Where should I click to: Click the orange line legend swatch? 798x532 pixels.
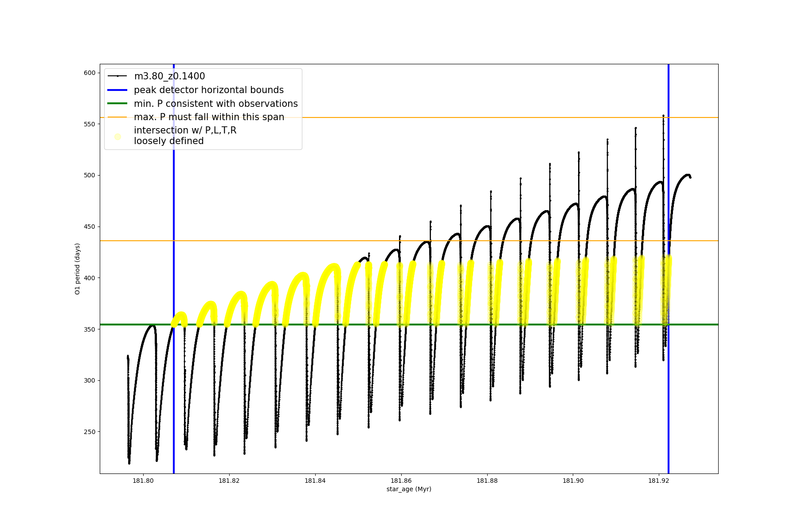117,117
